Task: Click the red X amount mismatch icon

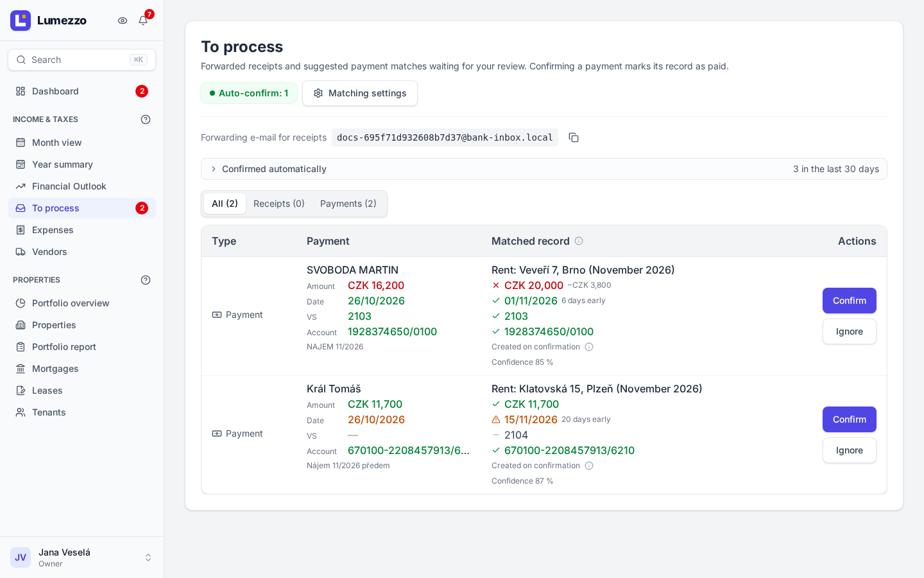Action: pos(496,285)
